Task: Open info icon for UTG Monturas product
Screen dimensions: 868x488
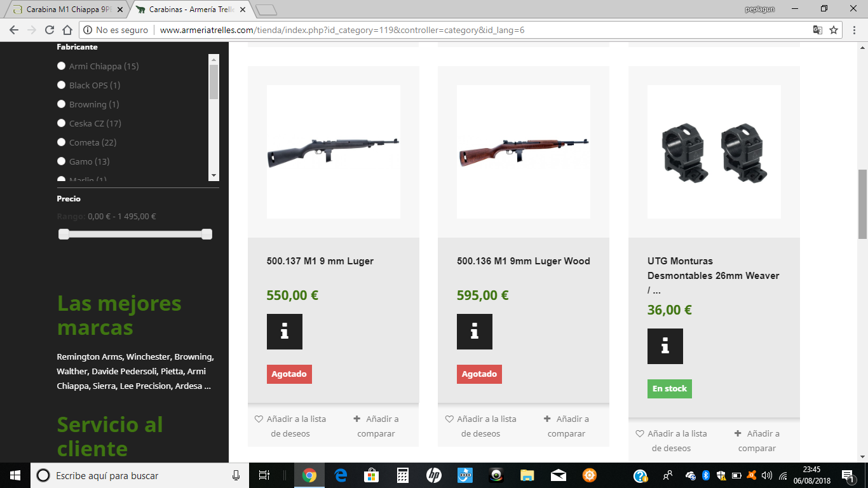Action: click(665, 346)
